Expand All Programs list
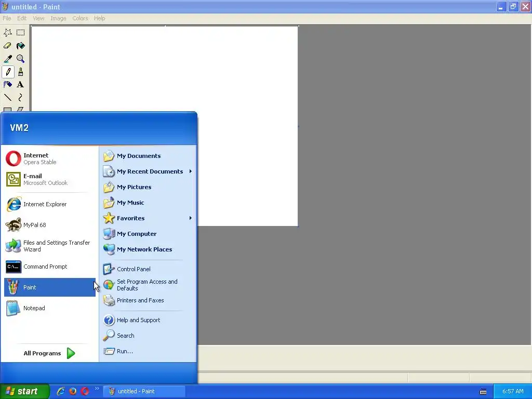 pos(50,353)
